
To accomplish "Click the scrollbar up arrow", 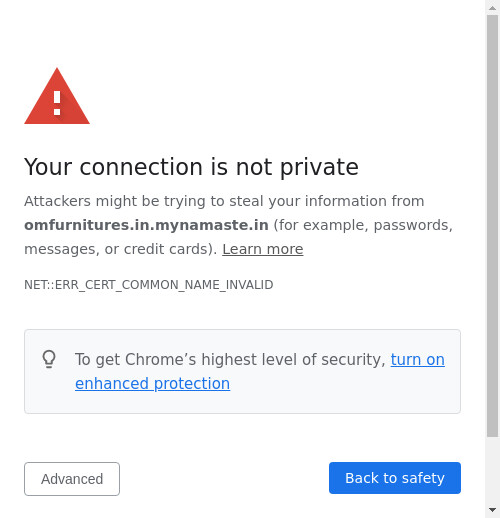I will 492,7.
